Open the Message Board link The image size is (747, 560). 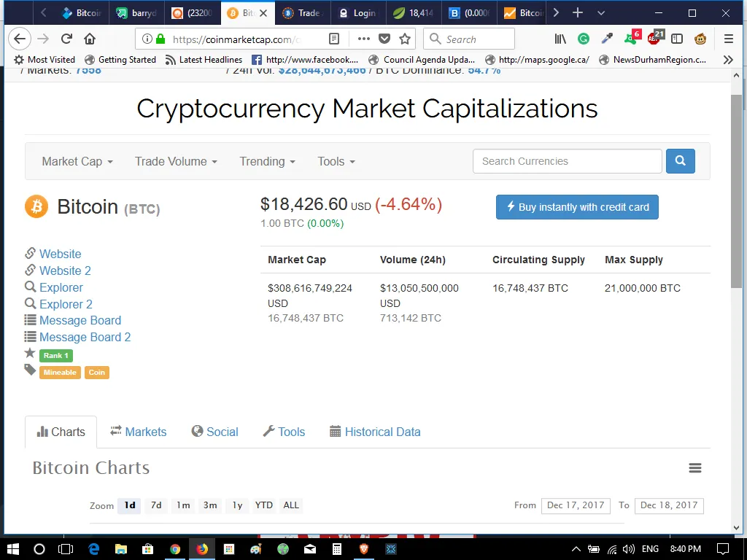pyautogui.click(x=80, y=321)
